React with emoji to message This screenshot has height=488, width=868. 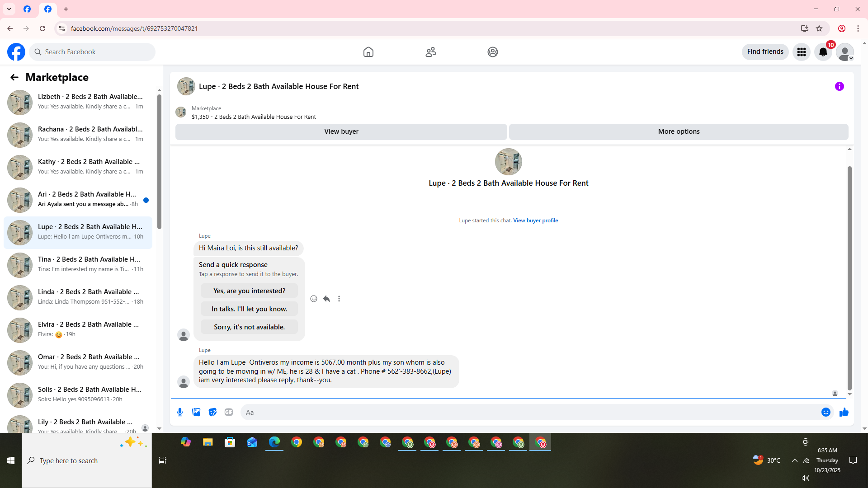(x=314, y=299)
